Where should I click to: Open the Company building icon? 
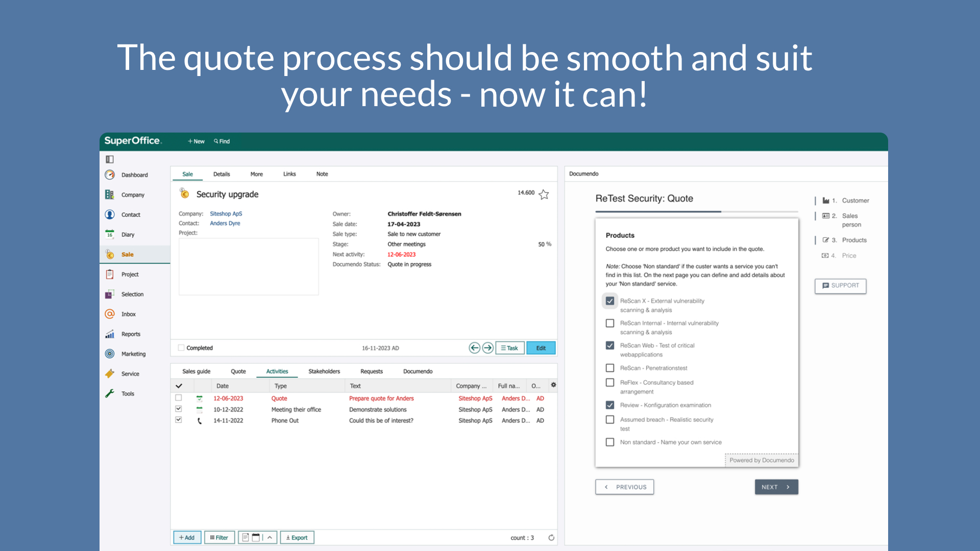(x=110, y=195)
